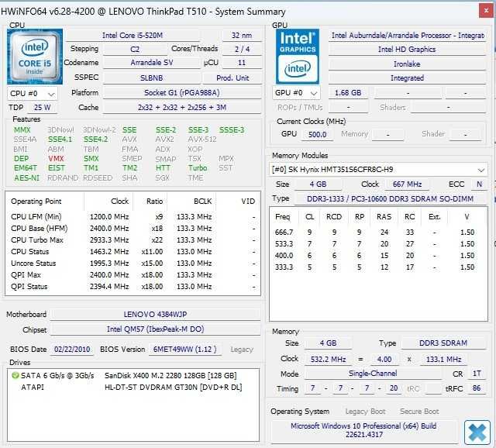
Task: Click the memory Clock 532.2 MHz field
Action: [x=328, y=360]
